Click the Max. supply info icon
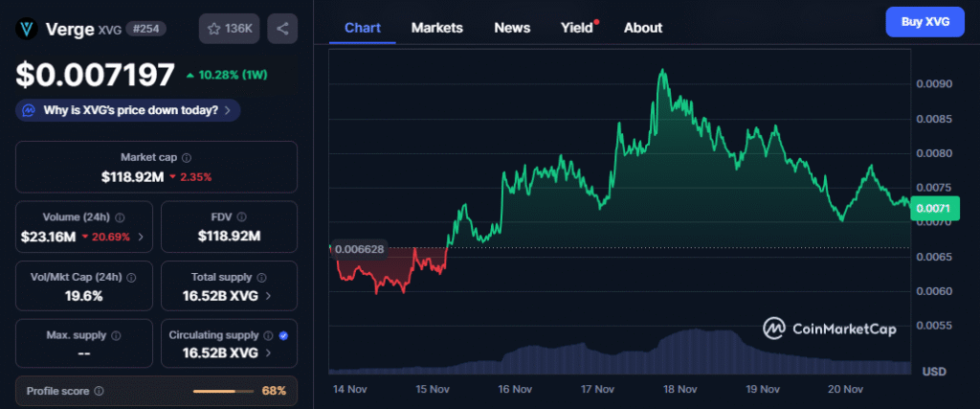The image size is (980, 409). pos(116,335)
